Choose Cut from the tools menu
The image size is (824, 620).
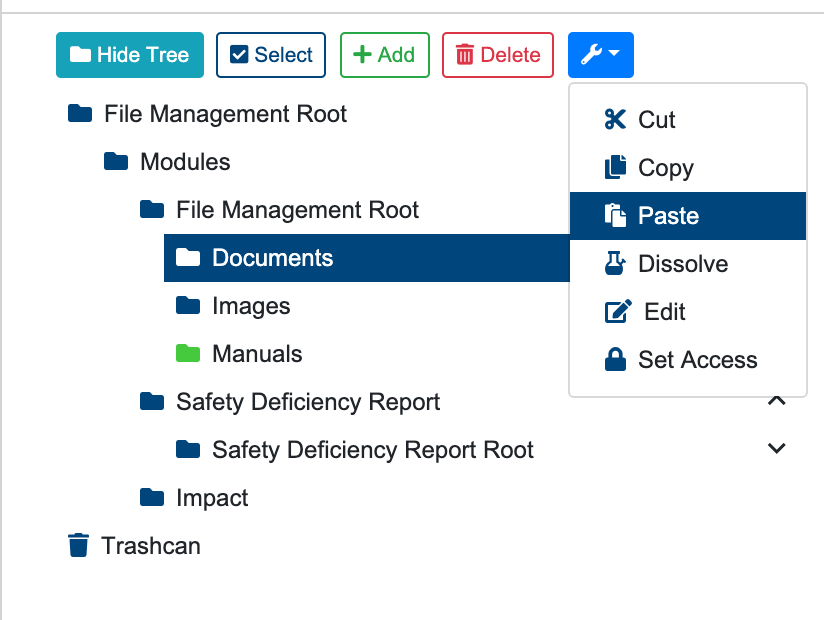point(688,120)
